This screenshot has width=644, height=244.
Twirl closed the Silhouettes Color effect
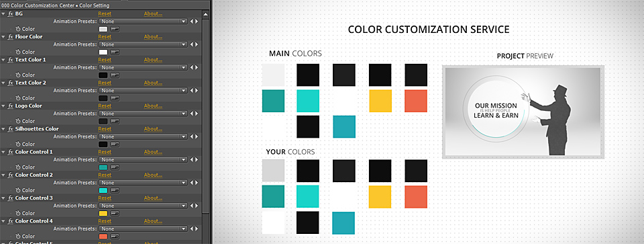[x=3, y=129]
